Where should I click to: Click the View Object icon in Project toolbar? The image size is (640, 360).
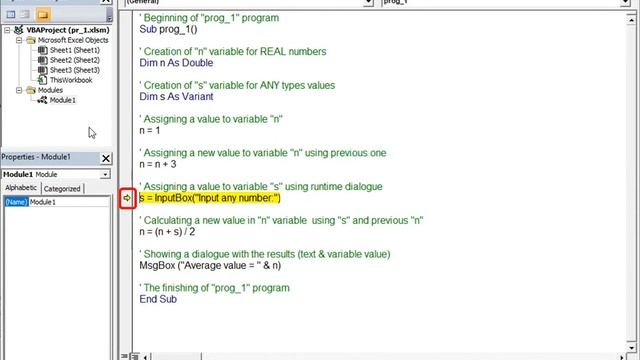[25, 15]
